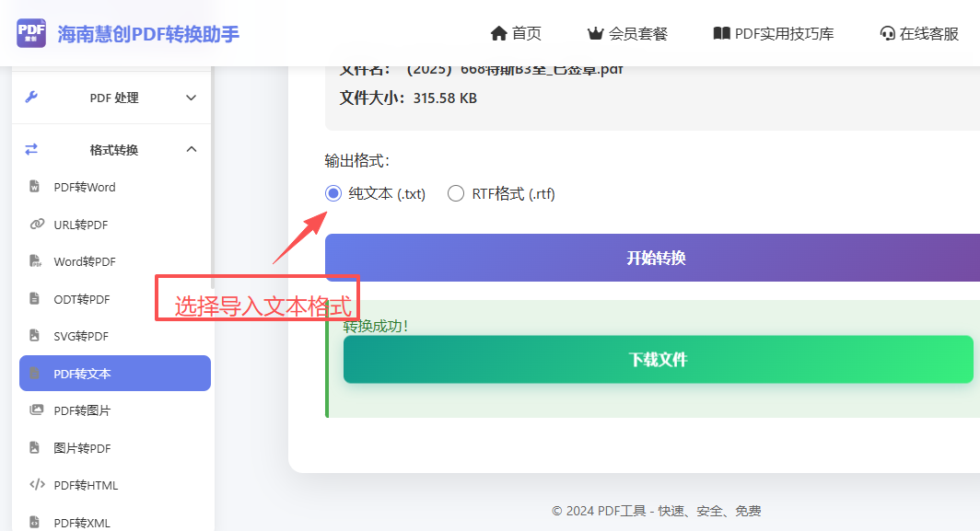
Task: Click the swap arrows icon beside 格式转换
Action: pyautogui.click(x=31, y=149)
